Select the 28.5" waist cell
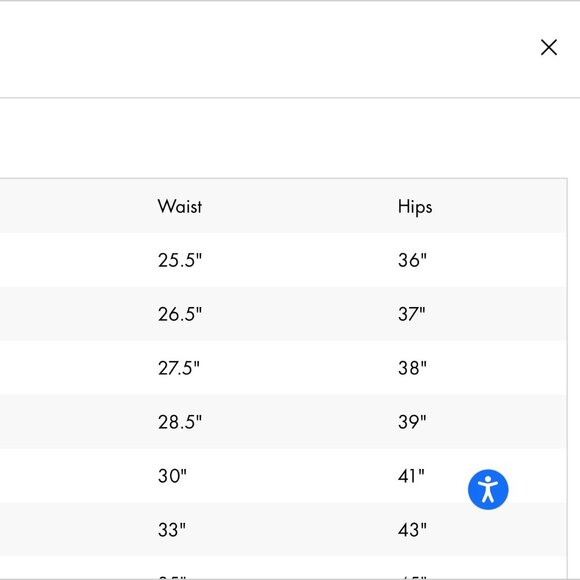Screen dimensions: 580x580 (180, 422)
